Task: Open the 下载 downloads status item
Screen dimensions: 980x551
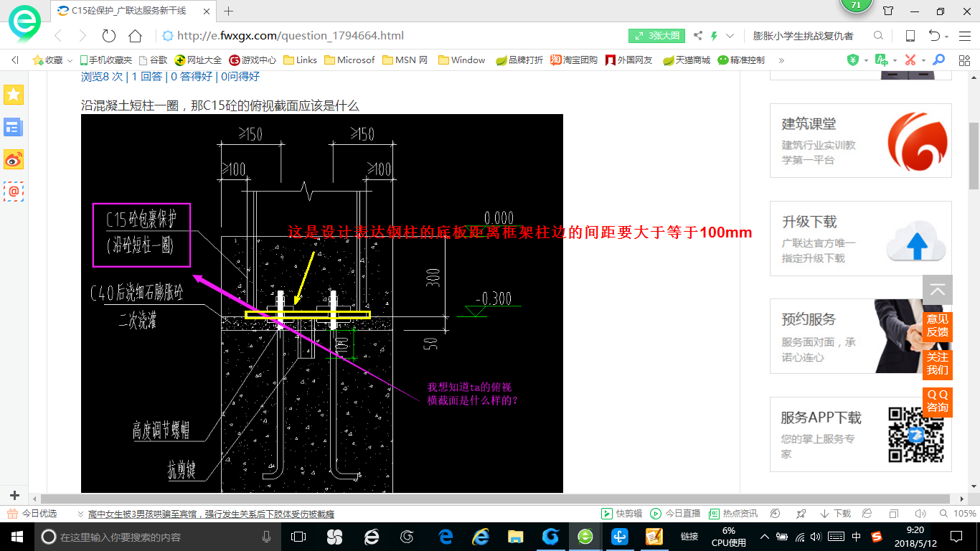Action: [x=835, y=514]
